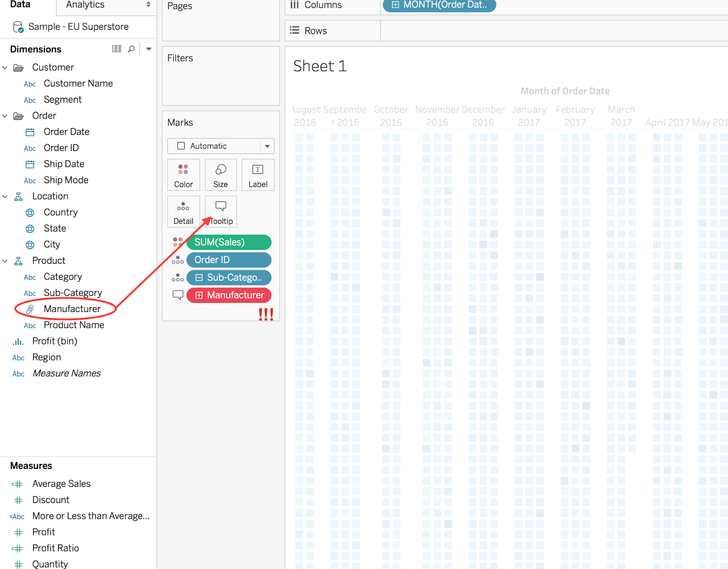728x569 pixels.
Task: Click the search magnifier icon in Dimensions
Action: pyautogui.click(x=131, y=49)
